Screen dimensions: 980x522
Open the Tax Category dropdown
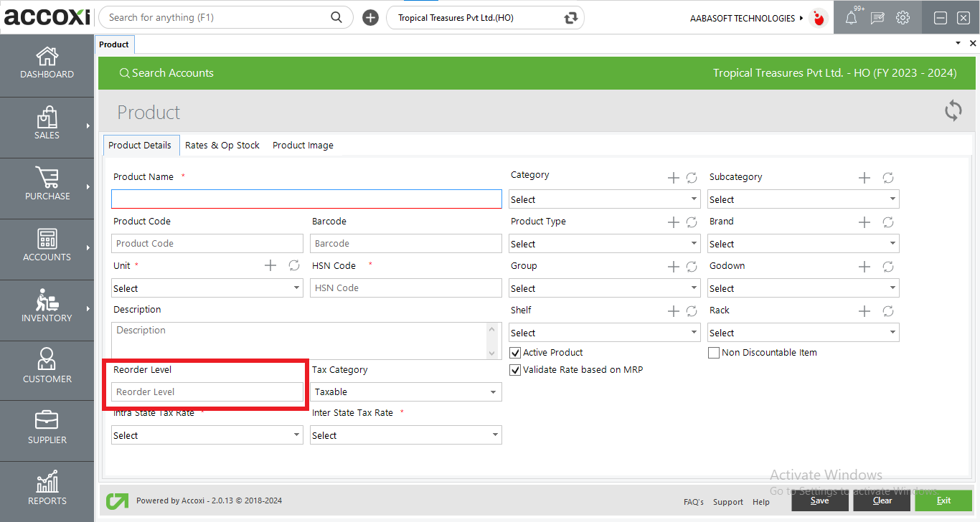[x=406, y=392]
